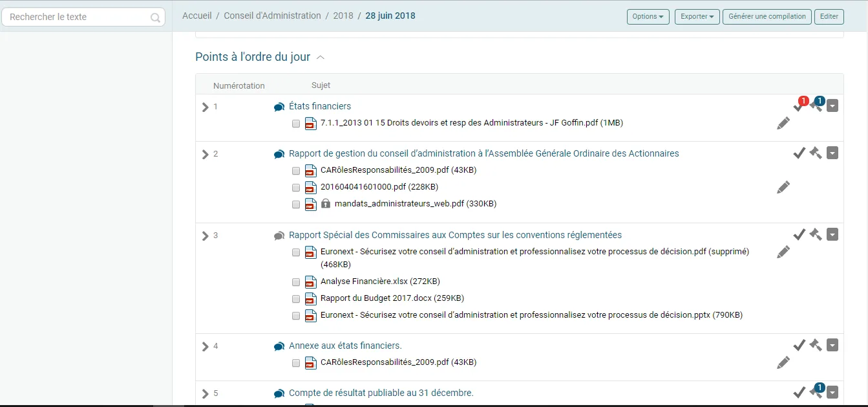868x407 pixels.
Task: Tick checkbox for Analyse Financière.xlsx
Action: tap(295, 282)
